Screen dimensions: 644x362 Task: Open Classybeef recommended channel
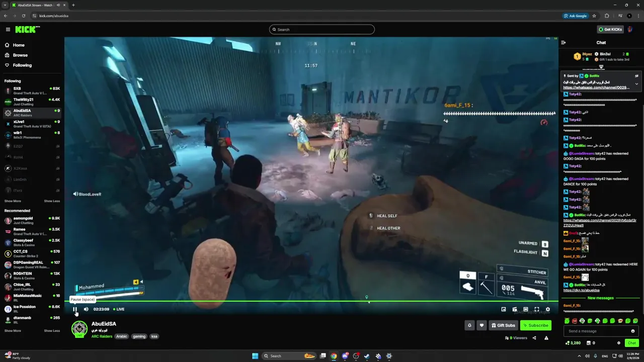(32, 242)
